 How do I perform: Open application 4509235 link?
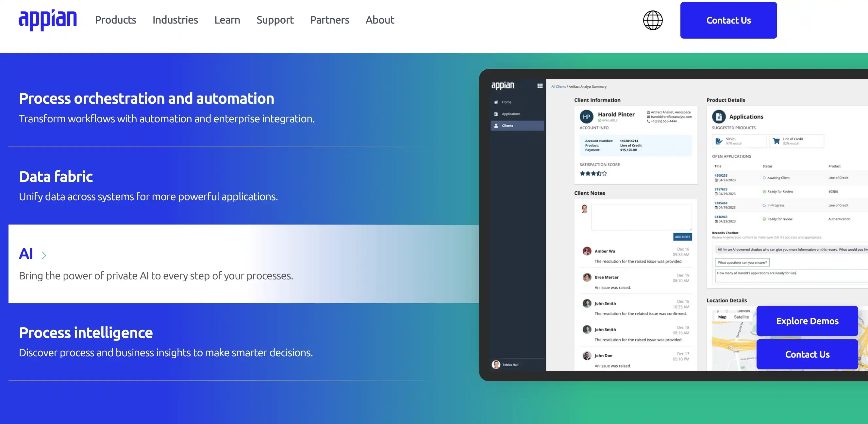[x=721, y=175]
